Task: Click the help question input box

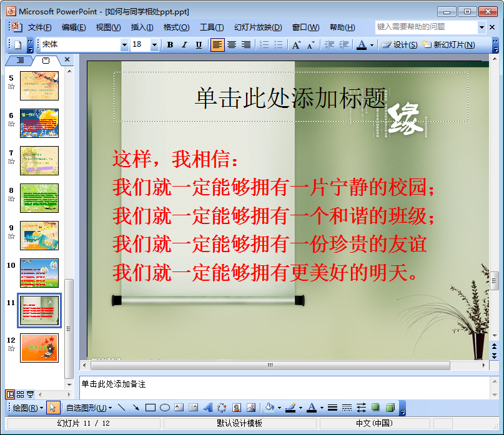Action: click(x=426, y=27)
